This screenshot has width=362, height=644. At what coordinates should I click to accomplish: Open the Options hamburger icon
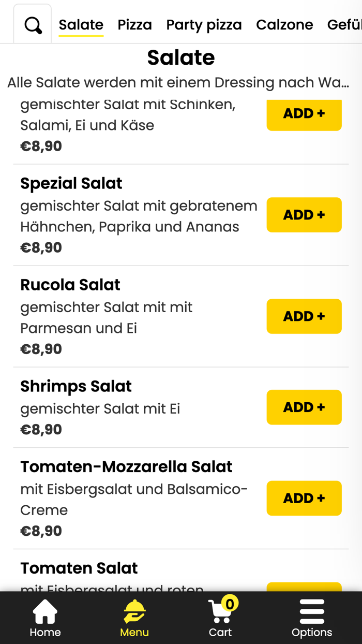(312, 611)
